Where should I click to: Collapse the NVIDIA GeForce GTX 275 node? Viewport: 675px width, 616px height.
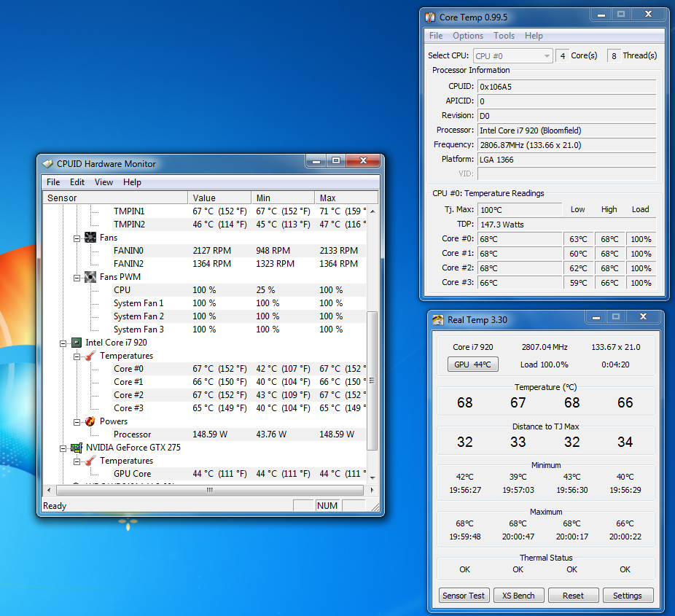(63, 448)
